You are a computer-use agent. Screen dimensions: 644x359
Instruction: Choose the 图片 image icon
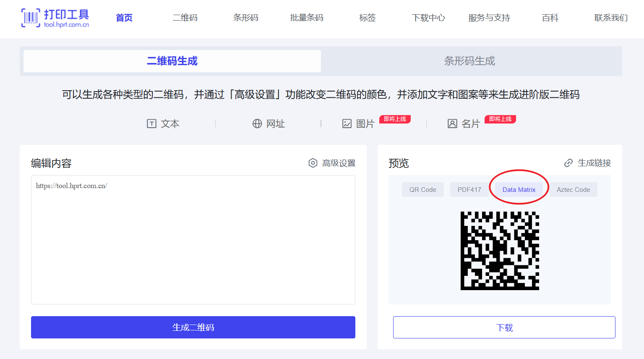coord(347,123)
